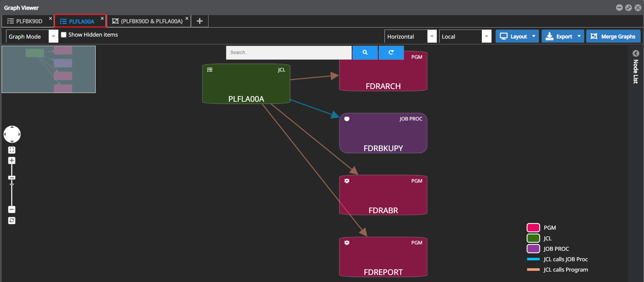
Task: Click the Merge Graphs button
Action: click(613, 36)
